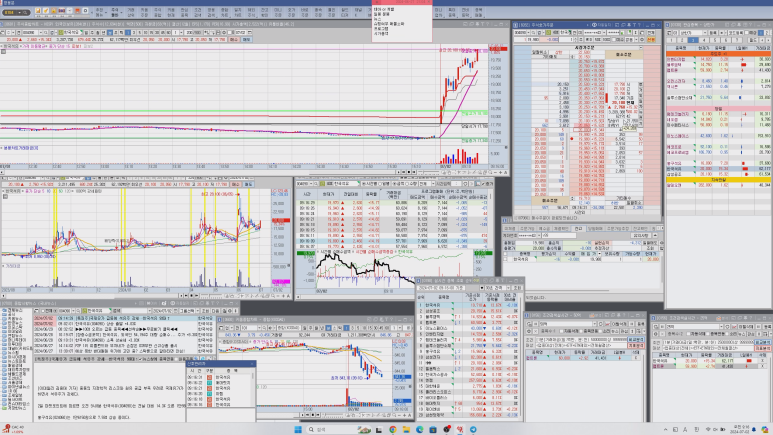Tick the 전체 checkbox in the news window

pyautogui.click(x=43, y=311)
